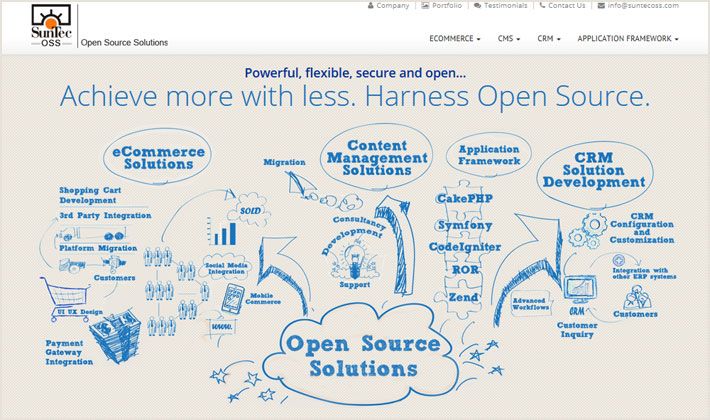The width and height of the screenshot is (710, 420).
Task: Open the APPLICATION FRAMEWORK dropdown
Action: coord(628,39)
